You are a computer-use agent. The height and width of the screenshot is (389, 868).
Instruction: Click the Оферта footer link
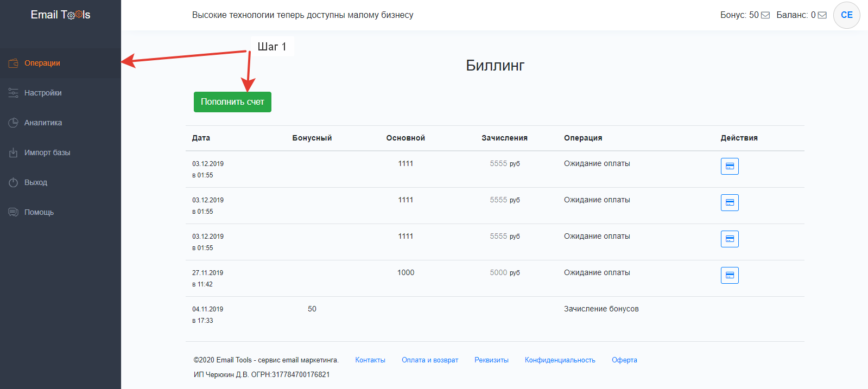point(624,360)
